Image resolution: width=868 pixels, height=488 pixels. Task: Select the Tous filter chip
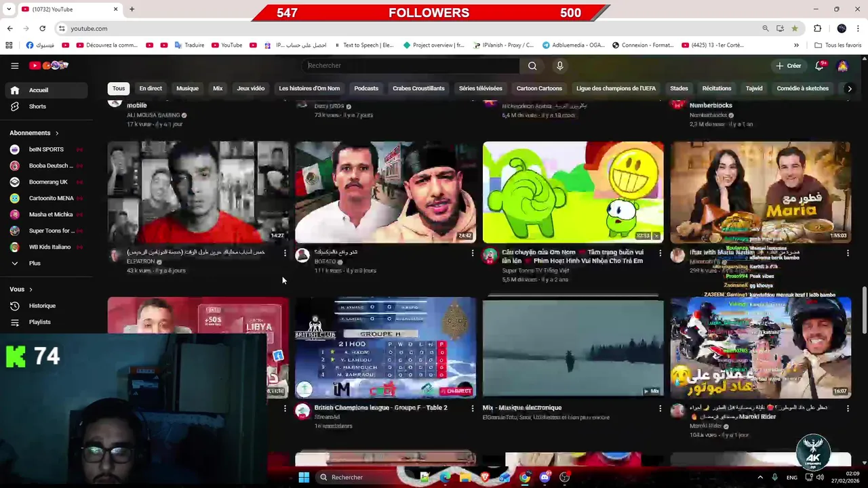tap(119, 89)
